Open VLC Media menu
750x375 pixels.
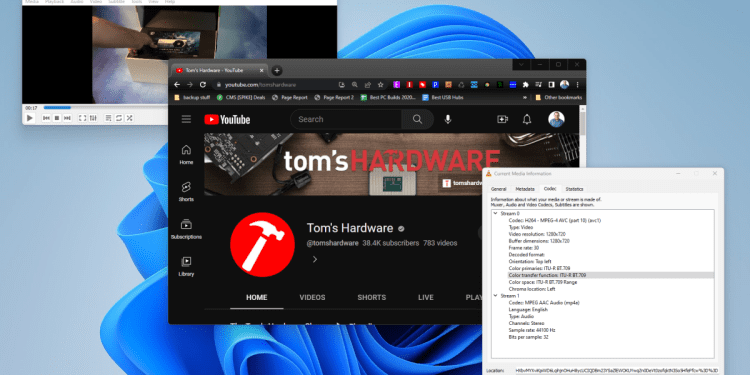(x=32, y=2)
